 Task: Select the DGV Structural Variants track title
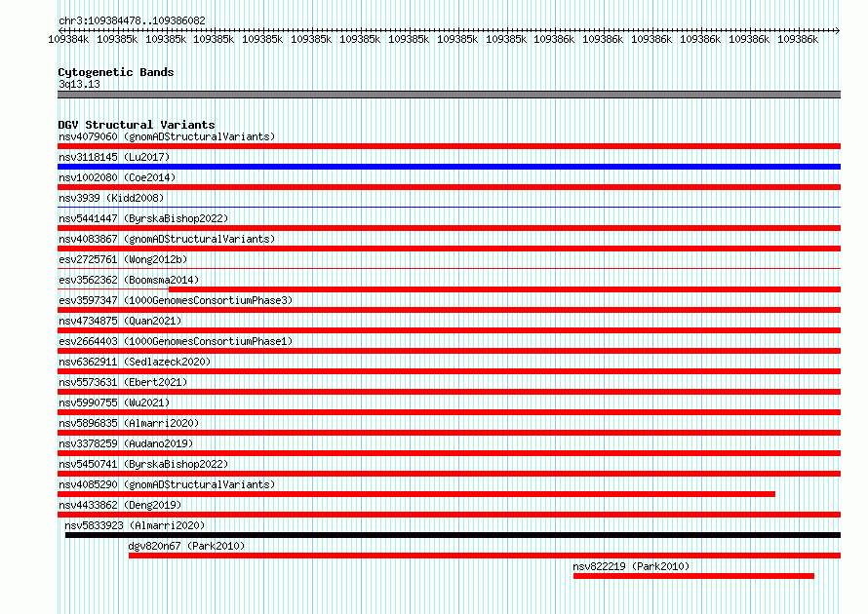coord(137,125)
